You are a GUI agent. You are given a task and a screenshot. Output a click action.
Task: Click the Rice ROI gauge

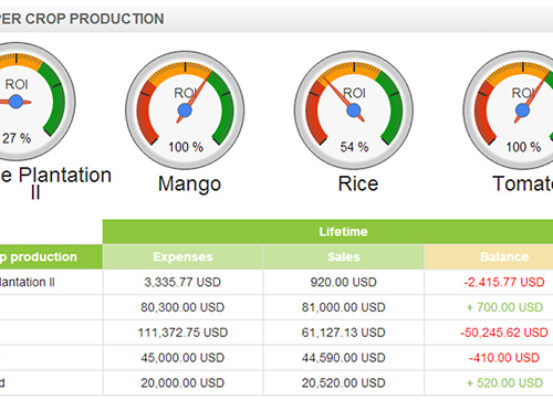tap(354, 110)
